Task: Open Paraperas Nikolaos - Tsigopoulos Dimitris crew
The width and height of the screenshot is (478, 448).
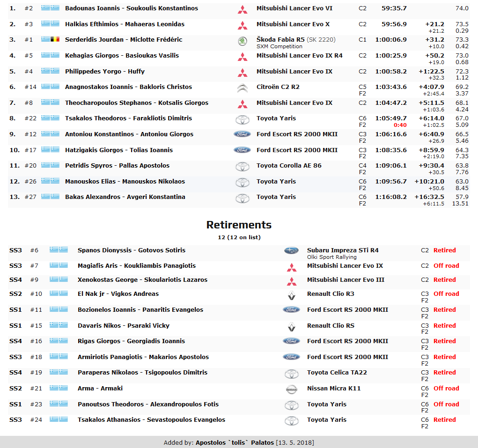Action: (142, 373)
